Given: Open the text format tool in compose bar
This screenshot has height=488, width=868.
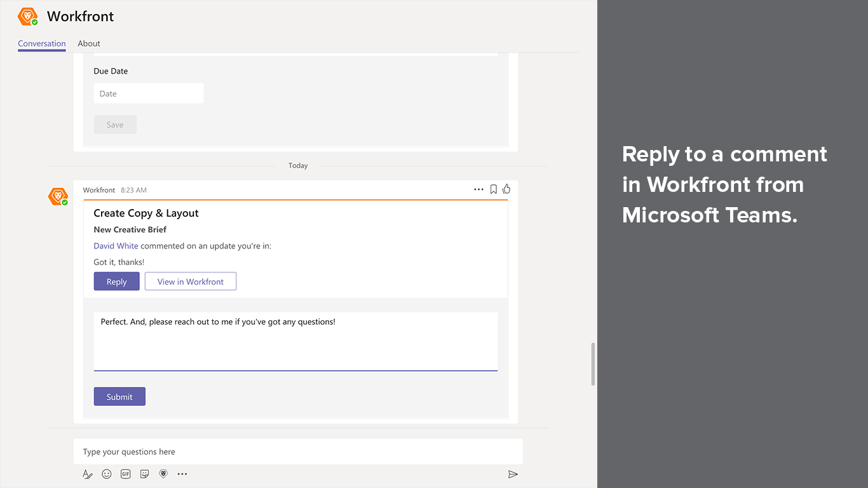Looking at the screenshot, I should tap(88, 474).
